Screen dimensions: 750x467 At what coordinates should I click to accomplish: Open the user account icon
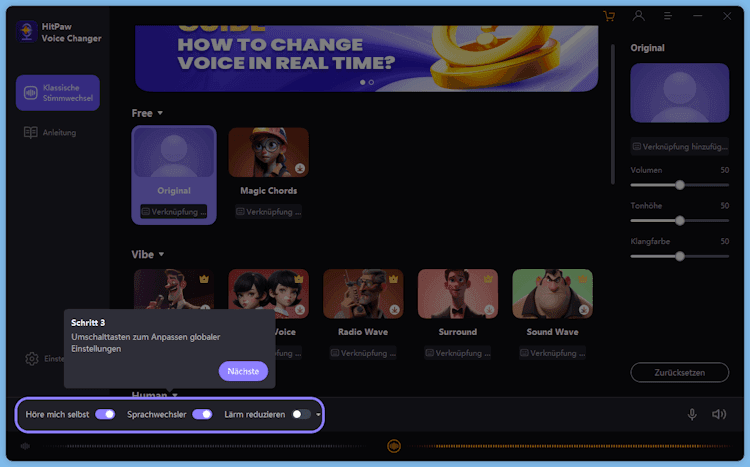(639, 16)
